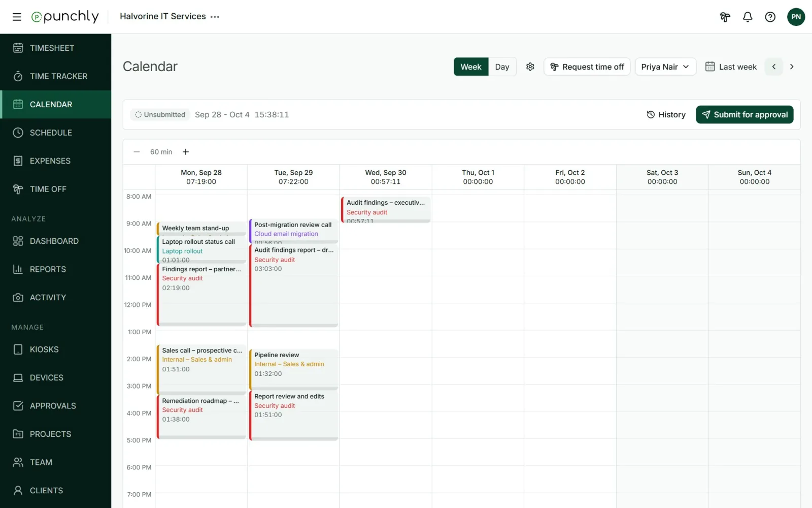Open calendar settings gear
This screenshot has width=812, height=508.
click(530, 67)
